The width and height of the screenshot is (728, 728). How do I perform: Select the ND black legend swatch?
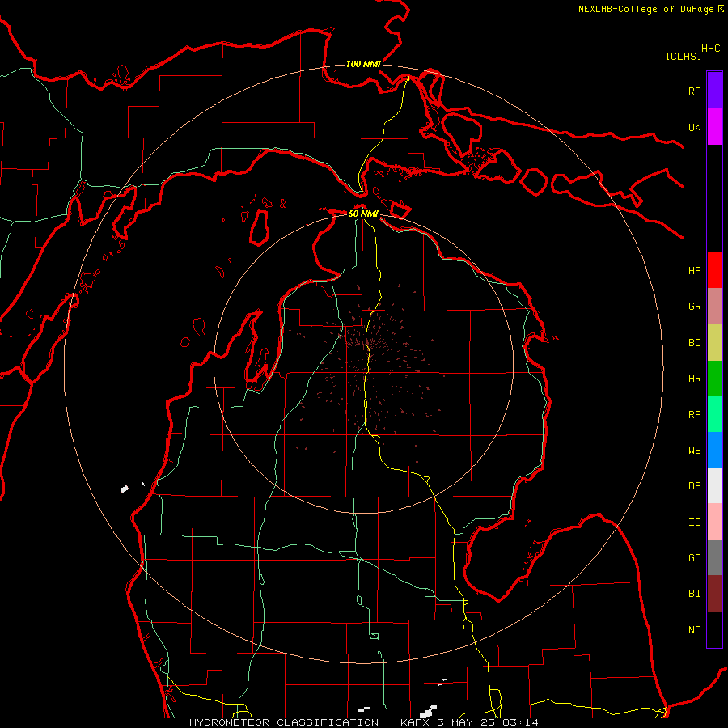pos(714,629)
